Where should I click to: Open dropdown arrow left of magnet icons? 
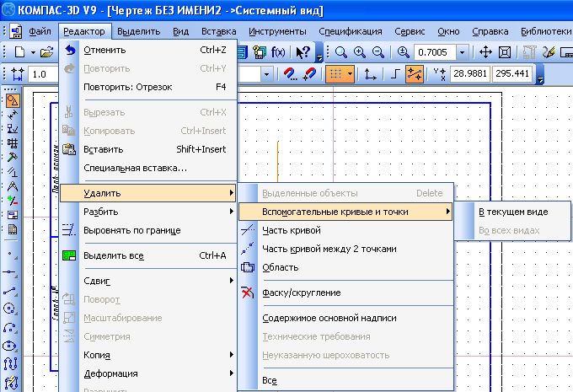point(267,74)
